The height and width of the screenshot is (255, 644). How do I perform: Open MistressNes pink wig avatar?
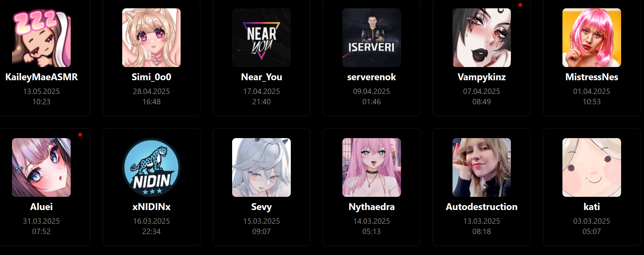tap(592, 38)
